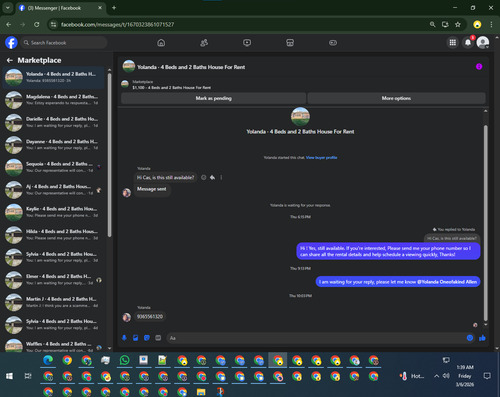The image size is (500, 397).
Task: Open the taskbar volume control
Action: [446, 376]
